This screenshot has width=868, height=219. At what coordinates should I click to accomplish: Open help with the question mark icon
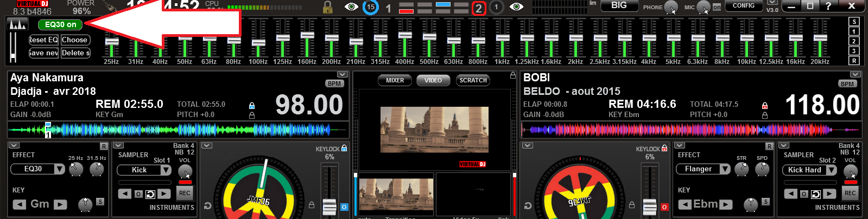[828, 6]
